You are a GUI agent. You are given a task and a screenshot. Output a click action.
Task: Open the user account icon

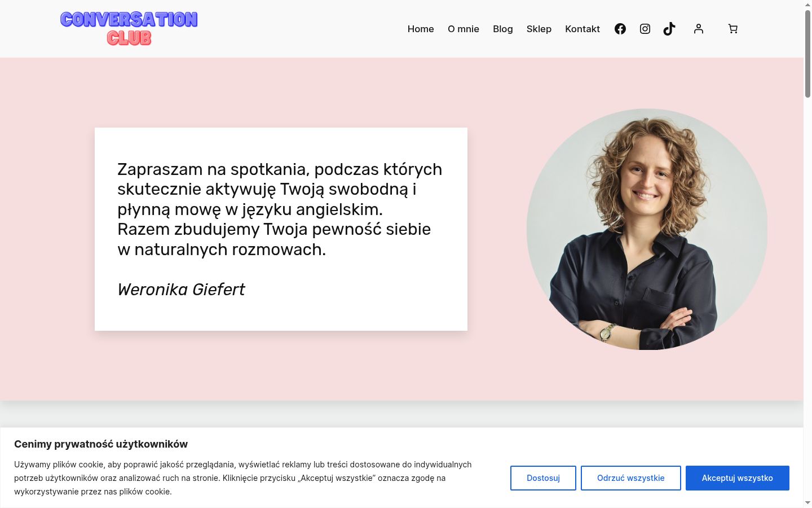[699, 29]
